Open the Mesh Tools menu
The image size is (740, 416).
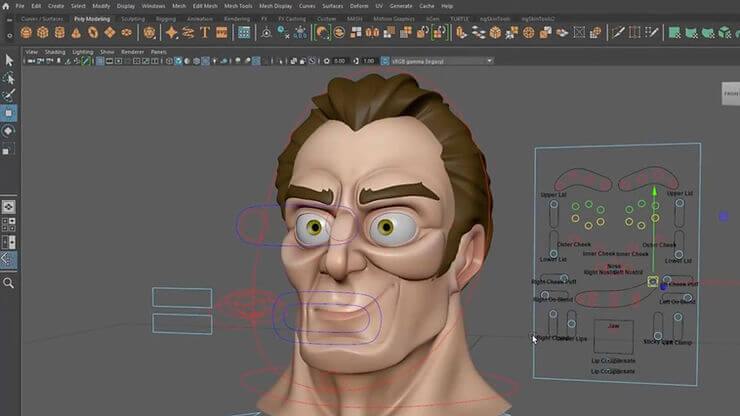238,6
